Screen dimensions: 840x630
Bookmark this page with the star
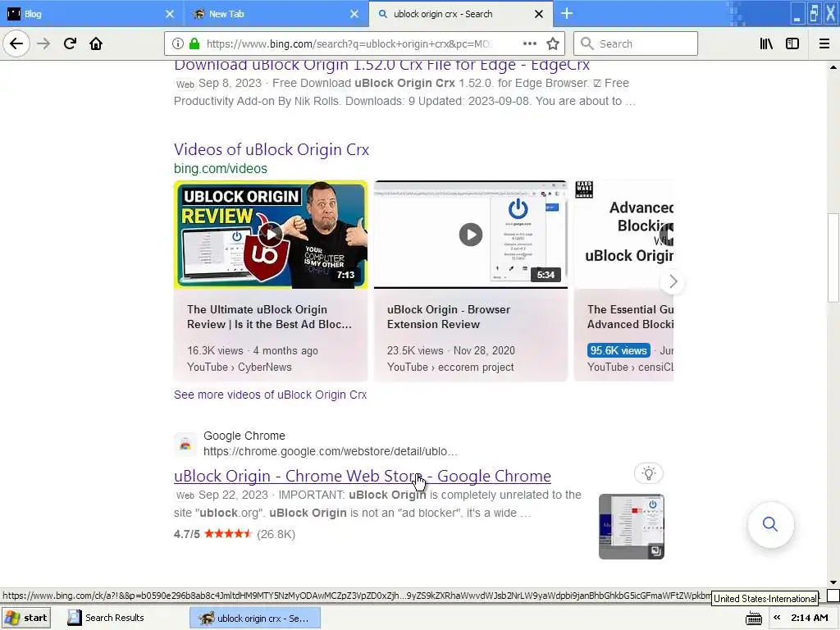(x=553, y=43)
